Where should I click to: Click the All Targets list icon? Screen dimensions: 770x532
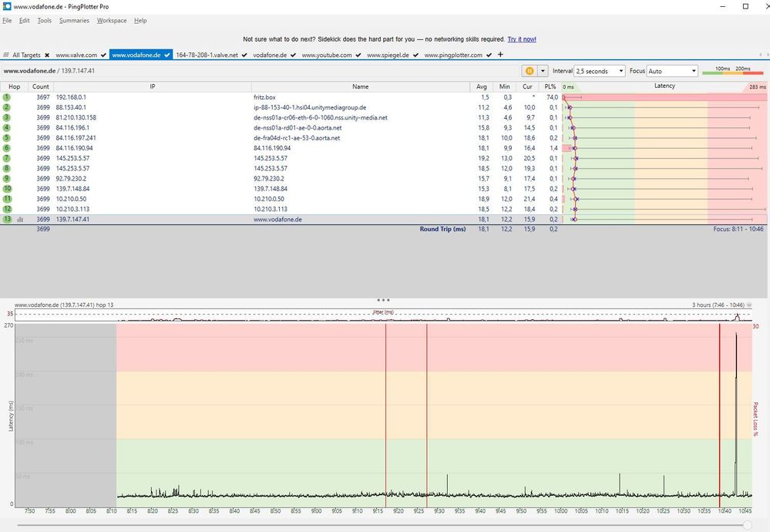pos(6,56)
